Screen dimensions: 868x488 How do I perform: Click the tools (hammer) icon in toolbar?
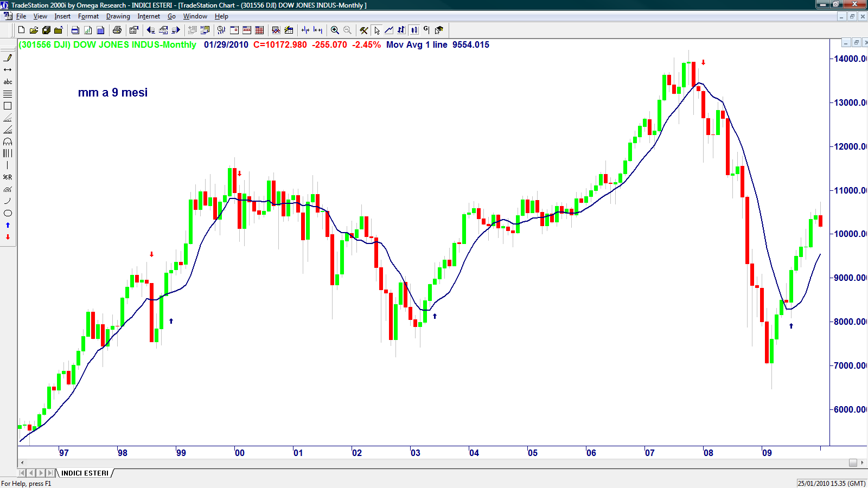coord(364,30)
